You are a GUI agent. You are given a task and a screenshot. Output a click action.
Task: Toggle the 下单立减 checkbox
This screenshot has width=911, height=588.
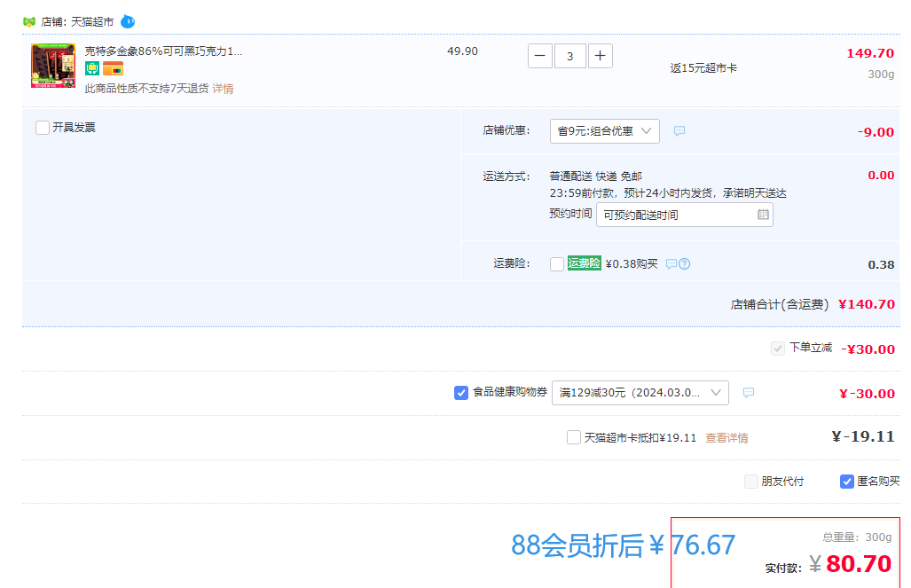tap(777, 349)
